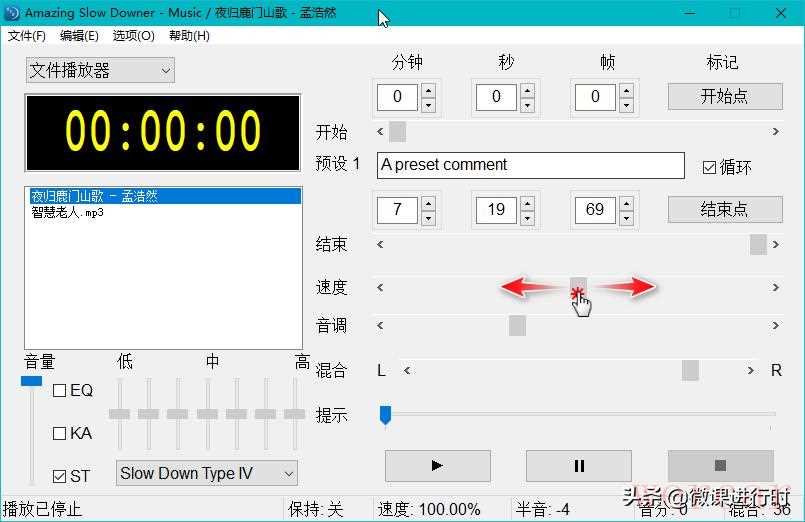This screenshot has height=522, width=805.
Task: Enable the KA checkbox
Action: [x=59, y=434]
